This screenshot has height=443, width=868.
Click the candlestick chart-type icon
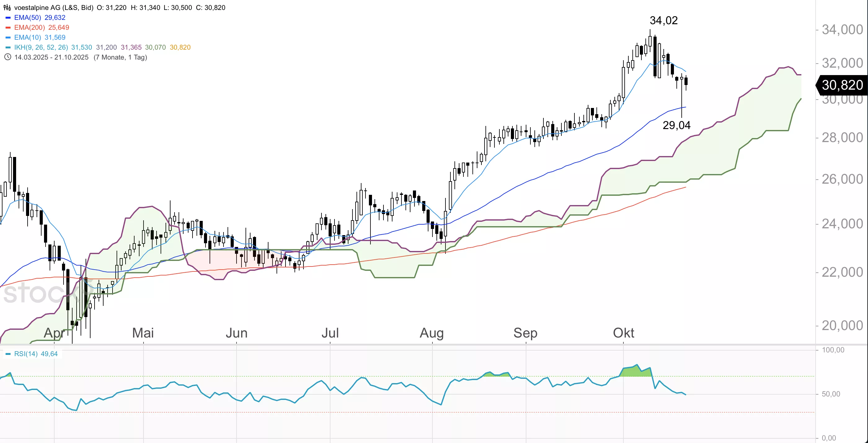click(7, 7)
